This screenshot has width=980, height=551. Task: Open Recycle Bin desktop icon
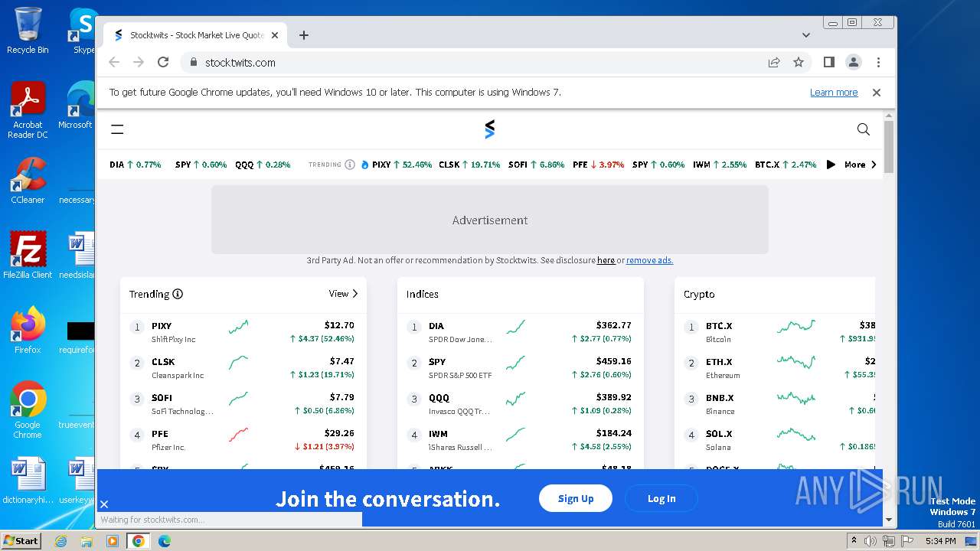28,31
